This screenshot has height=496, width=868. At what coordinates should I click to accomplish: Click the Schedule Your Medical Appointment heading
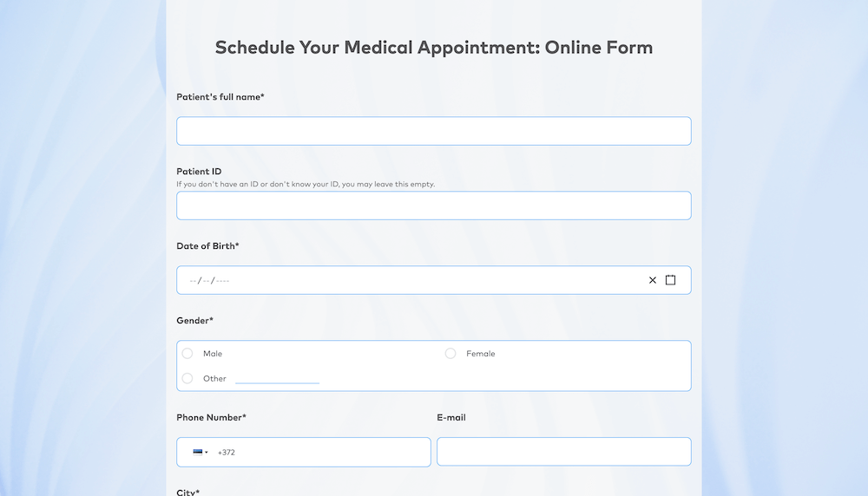[434, 48]
